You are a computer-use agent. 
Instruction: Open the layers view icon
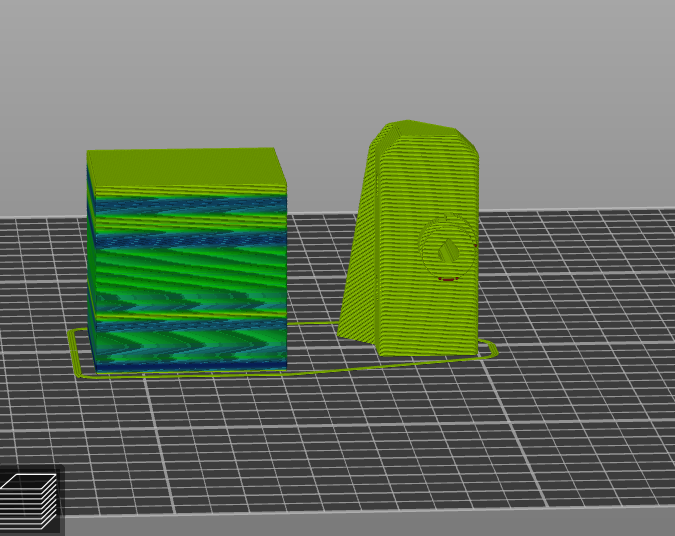(29, 500)
